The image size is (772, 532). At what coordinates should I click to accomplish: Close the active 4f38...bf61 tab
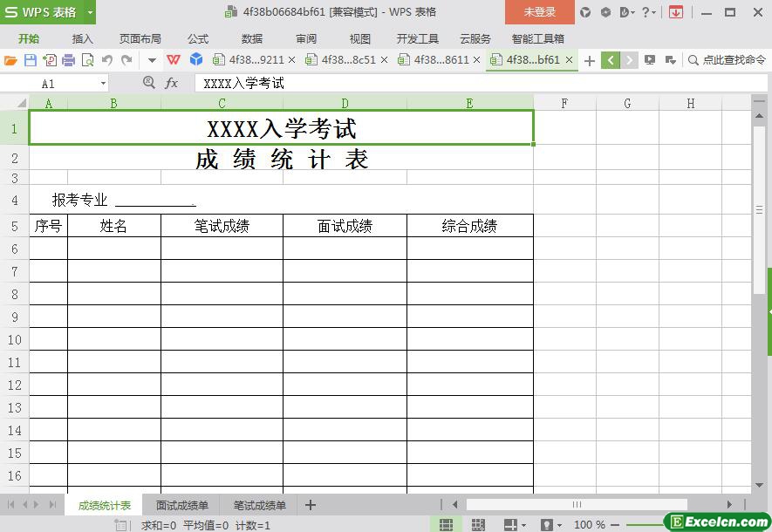(569, 60)
